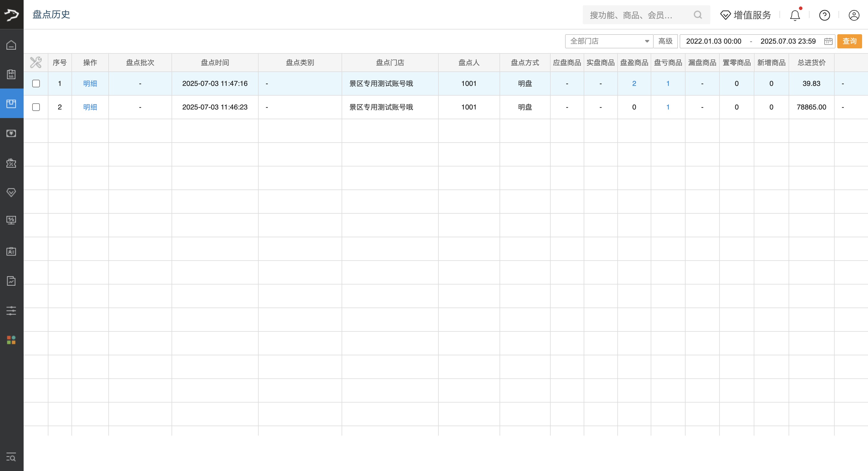This screenshot has height=471, width=868.
Task: Open the wrench column settings icon
Action: click(36, 62)
